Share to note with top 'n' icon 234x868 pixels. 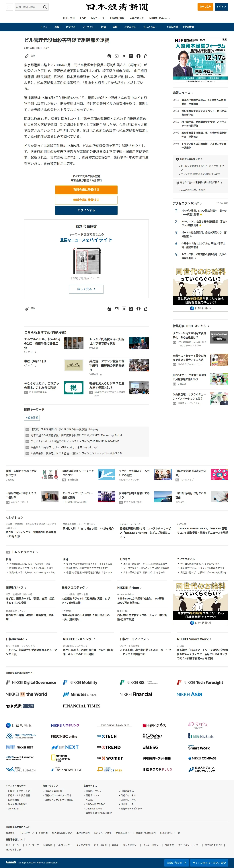(124, 56)
